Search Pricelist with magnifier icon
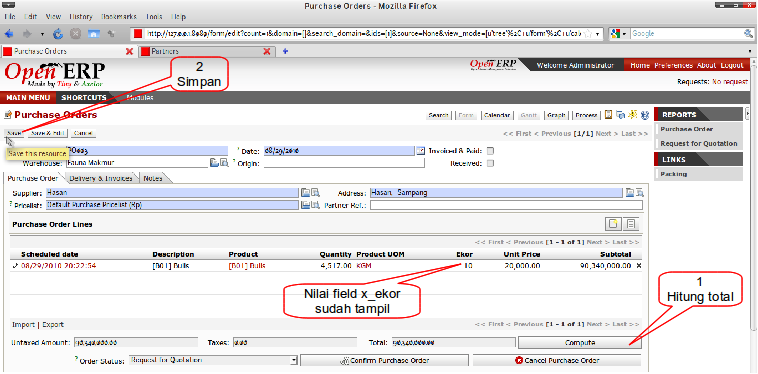The height and width of the screenshot is (374, 758). coord(315,205)
